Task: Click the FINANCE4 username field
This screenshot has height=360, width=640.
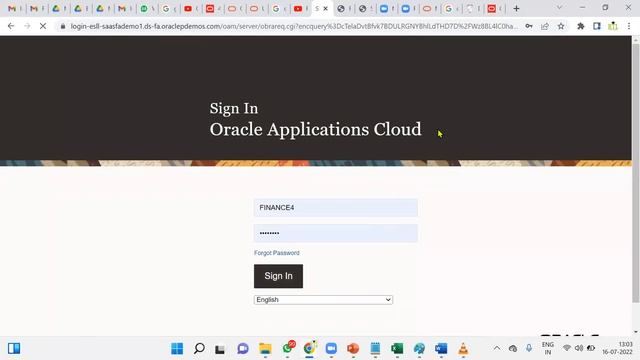Action: [x=336, y=208]
